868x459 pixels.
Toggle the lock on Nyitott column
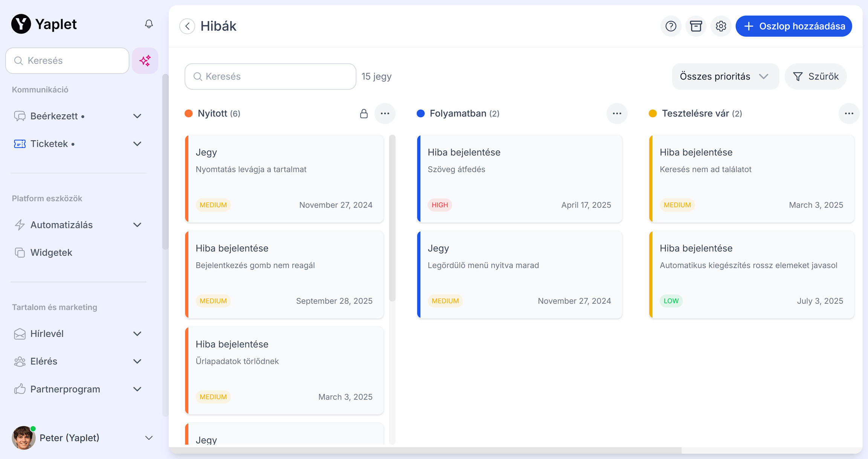pos(364,114)
